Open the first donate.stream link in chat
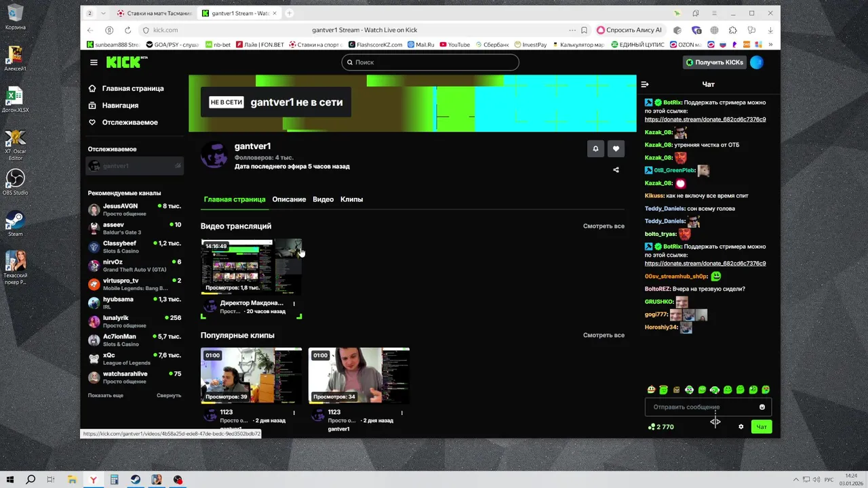The image size is (868, 488). [705, 119]
